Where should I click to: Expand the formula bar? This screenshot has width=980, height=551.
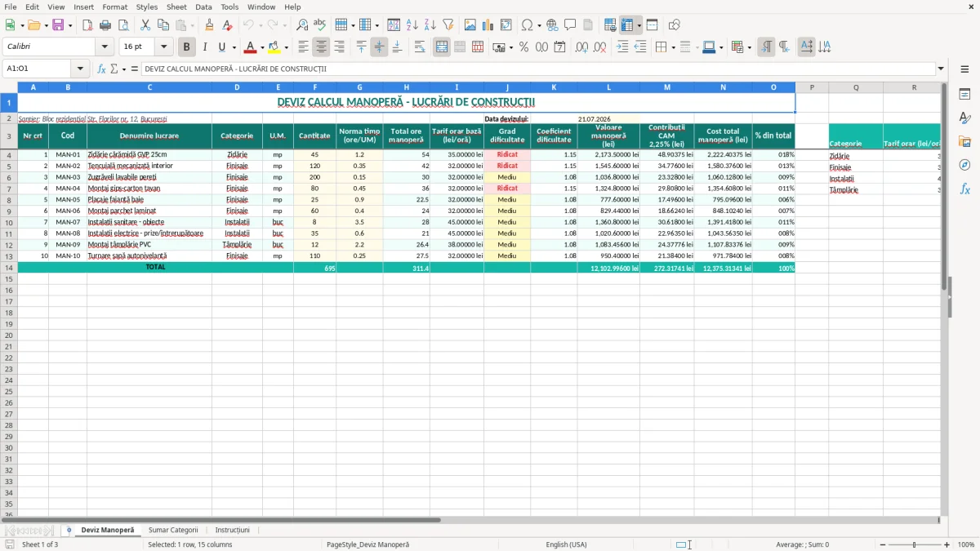click(942, 69)
